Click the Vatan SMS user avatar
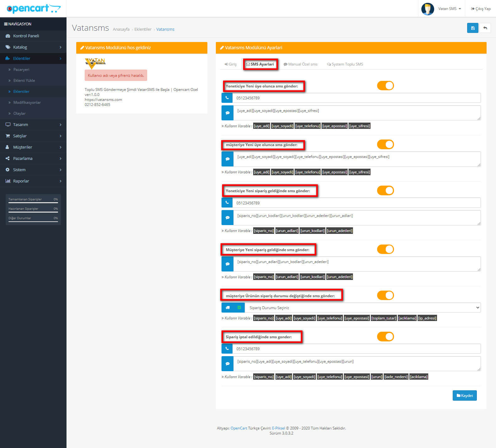 [x=427, y=9]
